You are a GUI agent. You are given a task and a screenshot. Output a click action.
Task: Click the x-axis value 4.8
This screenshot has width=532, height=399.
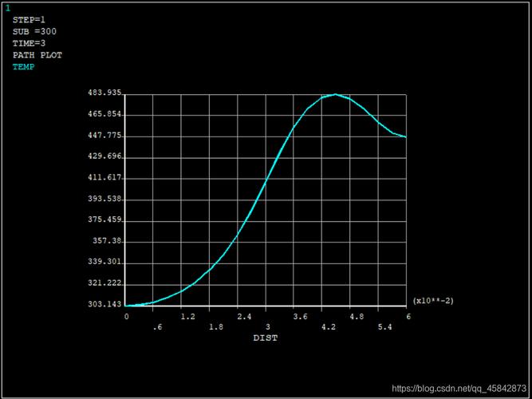tap(357, 317)
